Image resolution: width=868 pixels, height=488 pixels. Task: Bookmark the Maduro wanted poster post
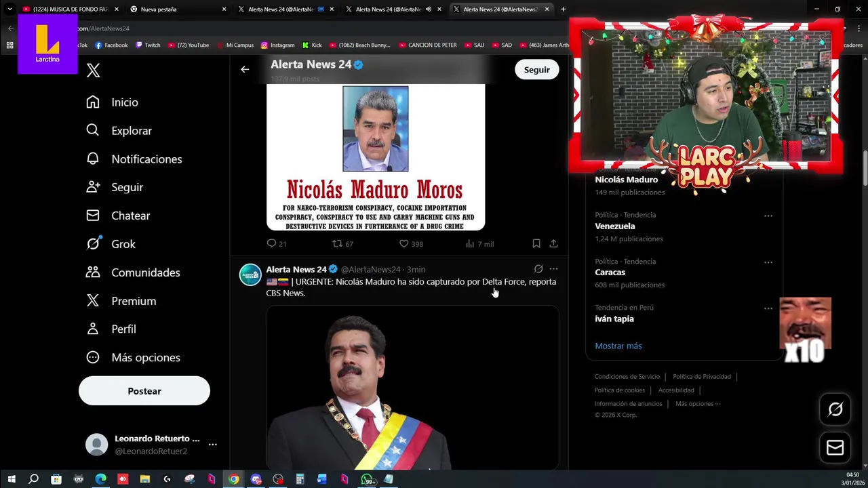click(536, 243)
